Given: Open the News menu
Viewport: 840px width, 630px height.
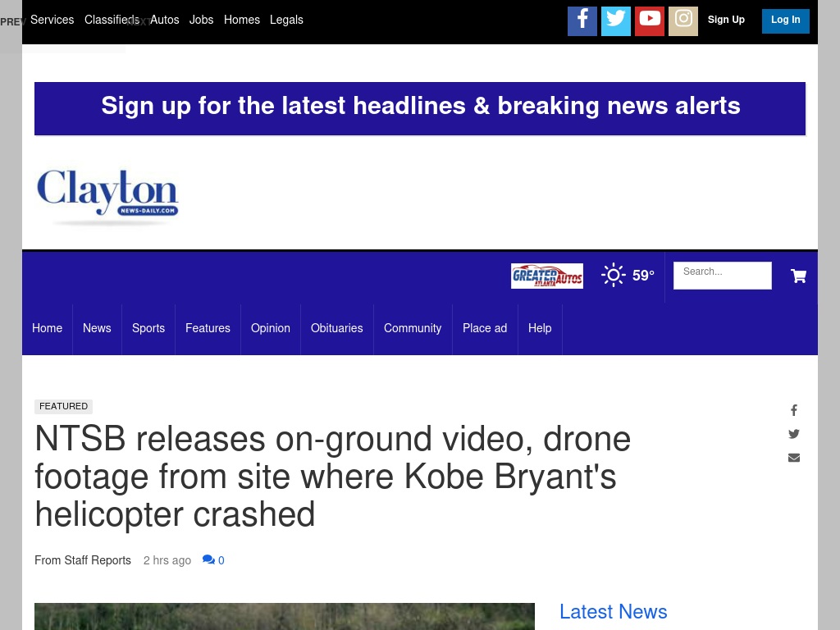Looking at the screenshot, I should (x=97, y=328).
